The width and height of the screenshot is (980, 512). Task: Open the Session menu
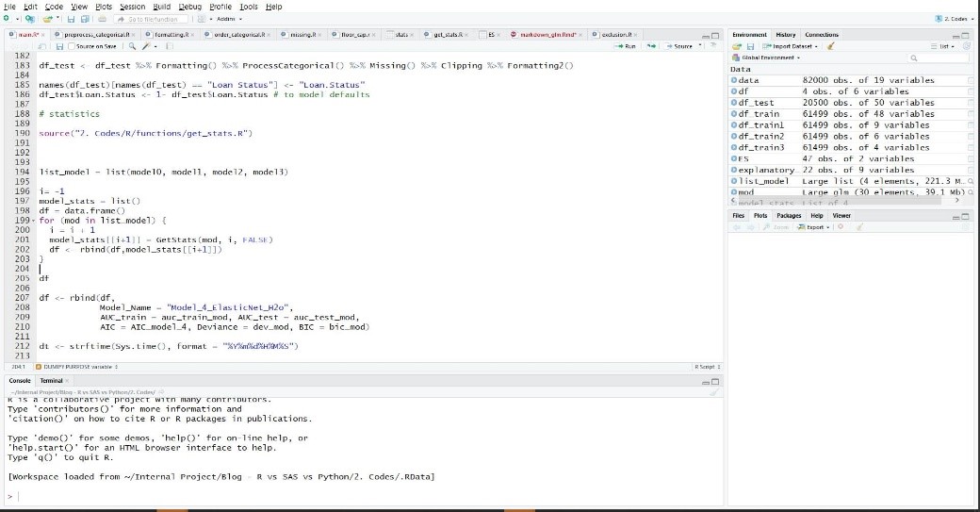point(133,7)
